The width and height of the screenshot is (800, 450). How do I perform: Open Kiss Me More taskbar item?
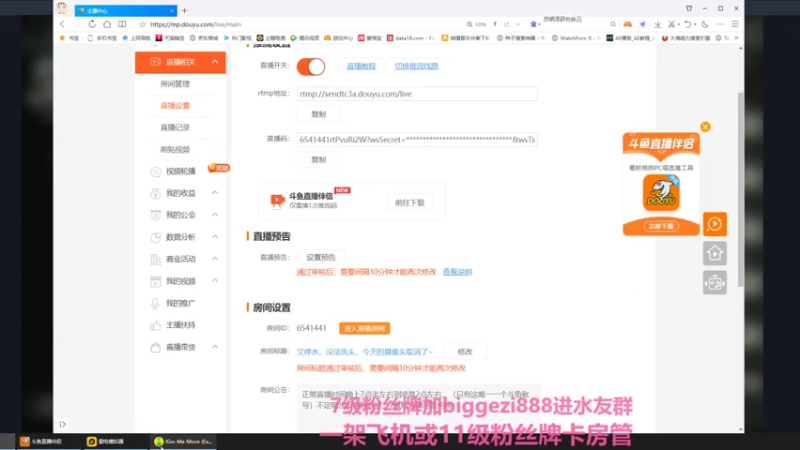click(x=184, y=441)
